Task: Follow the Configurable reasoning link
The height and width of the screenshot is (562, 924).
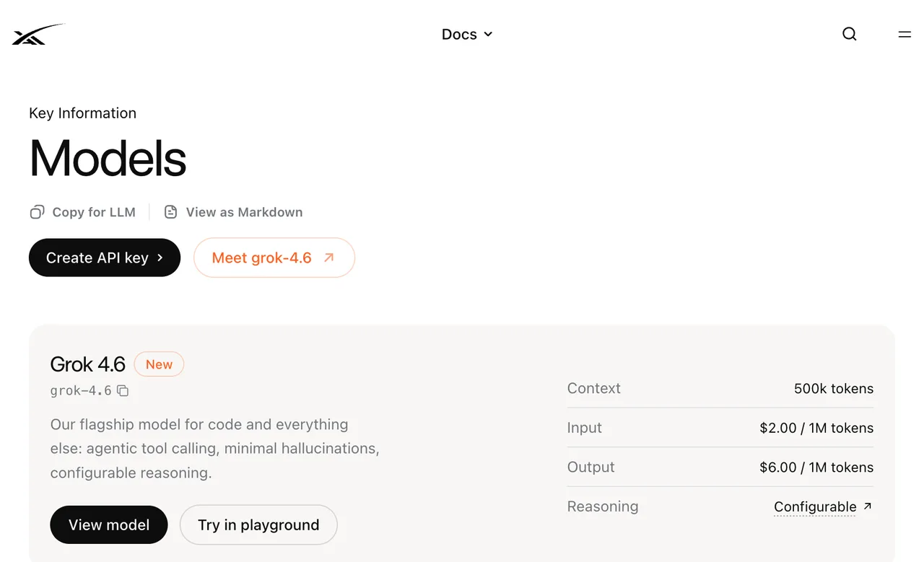Action: tap(815, 506)
